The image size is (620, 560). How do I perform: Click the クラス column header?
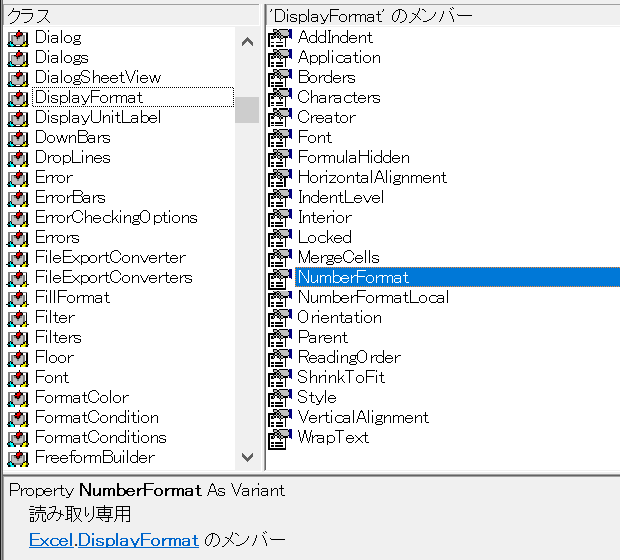[x=131, y=16]
